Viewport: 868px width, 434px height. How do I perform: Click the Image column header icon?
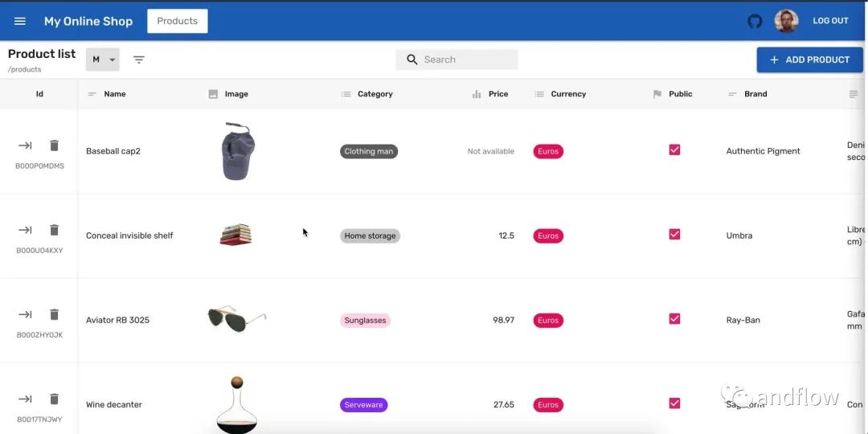213,94
